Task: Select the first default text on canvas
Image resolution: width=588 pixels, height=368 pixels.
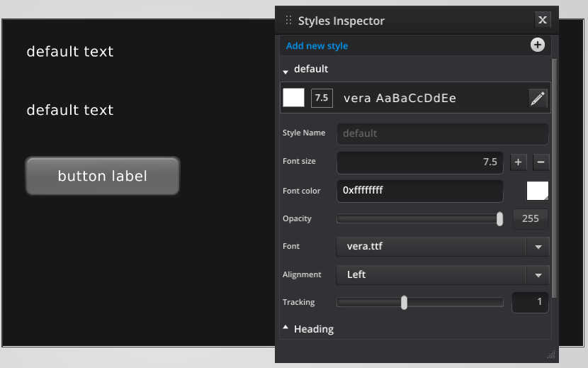Action: coord(70,52)
